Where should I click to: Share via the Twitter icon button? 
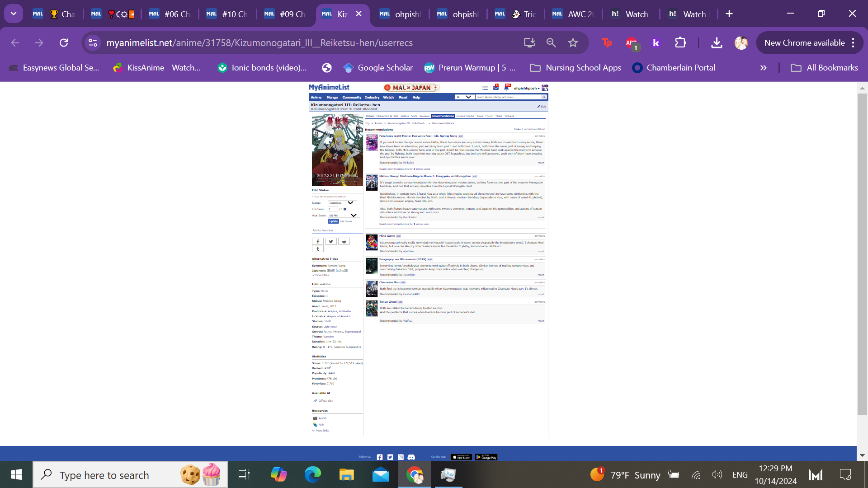331,242
